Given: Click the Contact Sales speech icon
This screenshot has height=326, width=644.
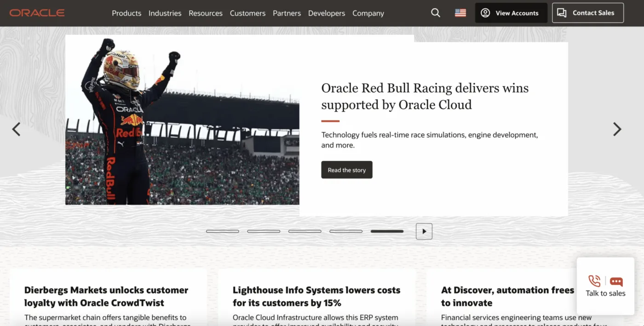Looking at the screenshot, I should pos(562,13).
